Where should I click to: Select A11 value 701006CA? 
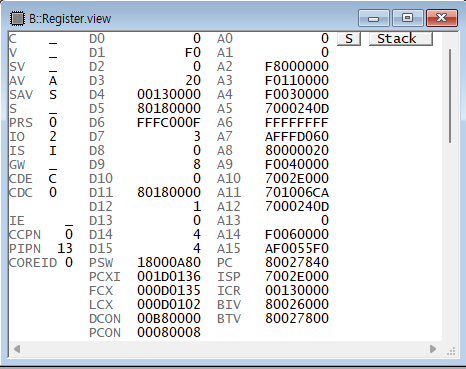pos(297,193)
